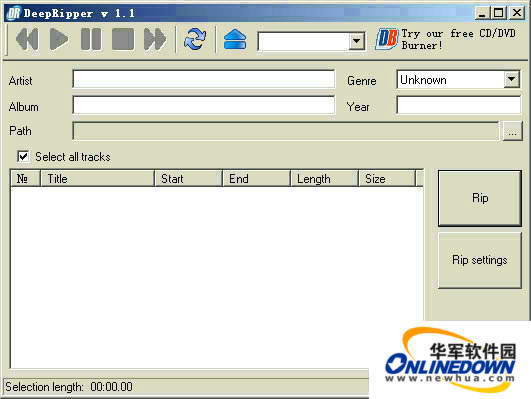Click the Path field
The image size is (531, 399).
pos(285,131)
